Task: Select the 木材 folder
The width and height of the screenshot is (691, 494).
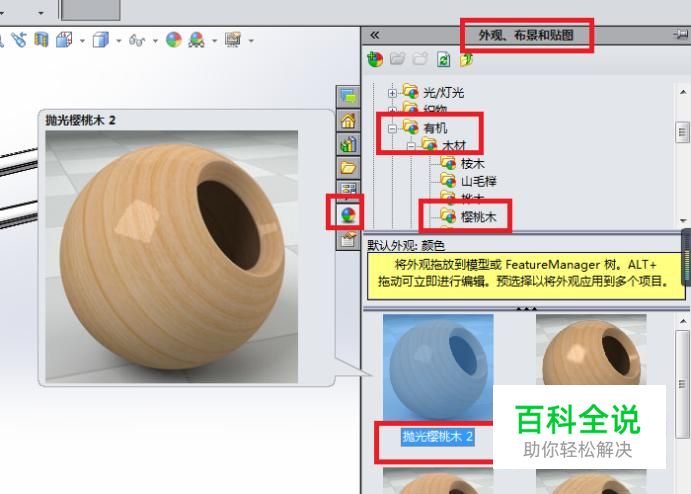Action: pos(454,145)
